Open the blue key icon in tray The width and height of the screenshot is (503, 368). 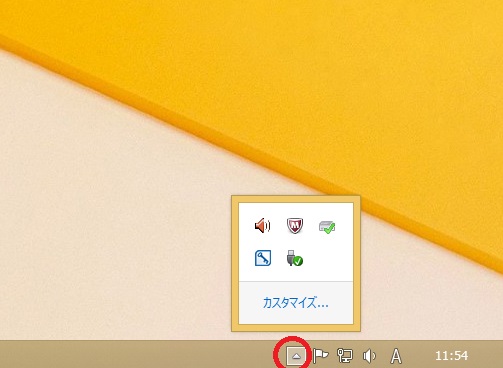point(263,258)
